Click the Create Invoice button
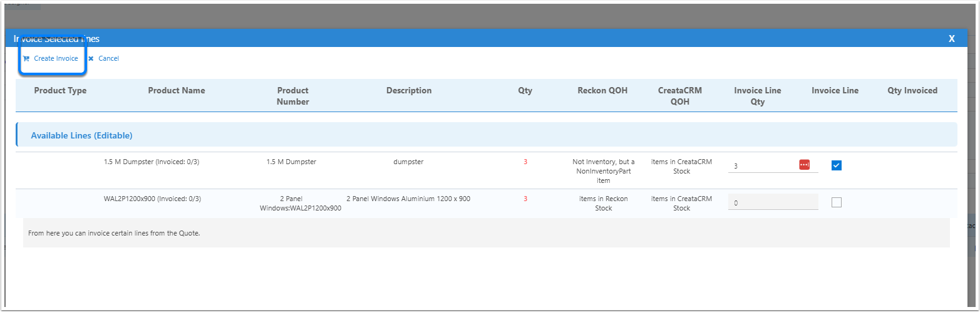The image size is (980, 312). click(51, 58)
